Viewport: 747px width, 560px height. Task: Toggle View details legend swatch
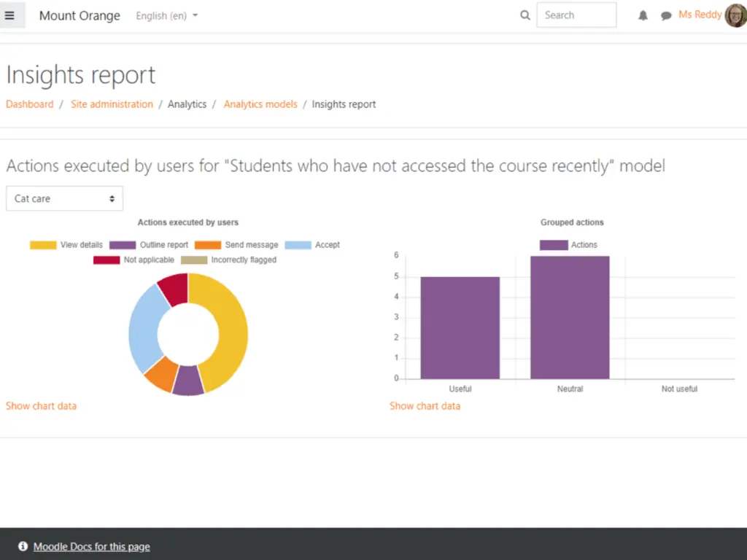click(x=43, y=245)
